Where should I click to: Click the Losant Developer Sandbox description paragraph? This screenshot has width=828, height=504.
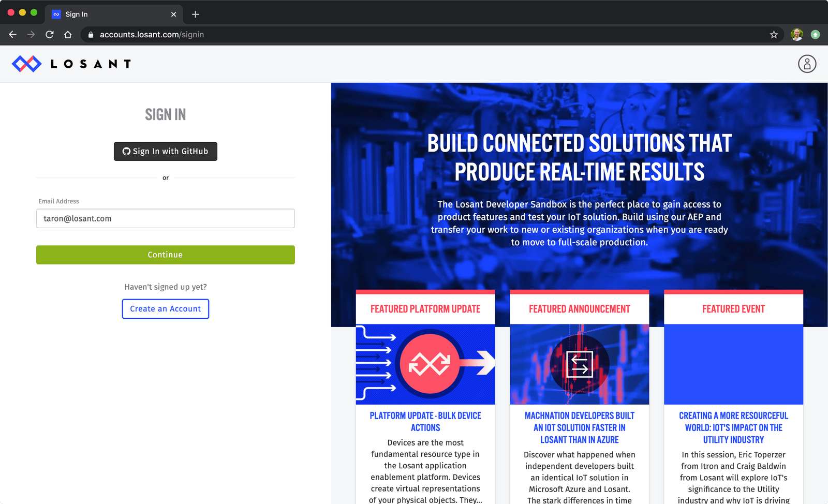580,223
